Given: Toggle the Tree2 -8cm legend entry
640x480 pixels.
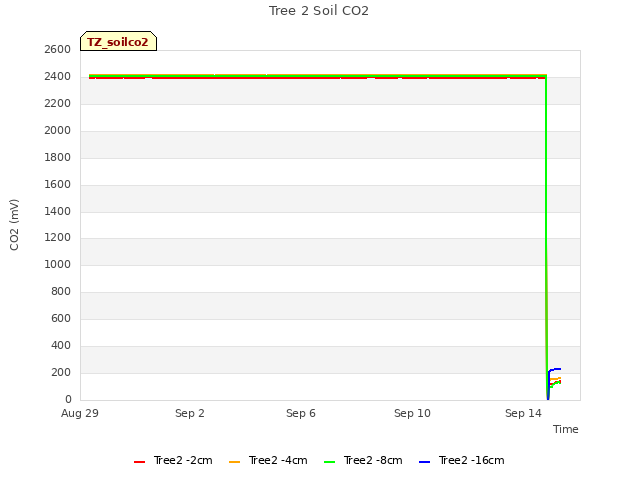Looking at the screenshot, I should tap(363, 461).
